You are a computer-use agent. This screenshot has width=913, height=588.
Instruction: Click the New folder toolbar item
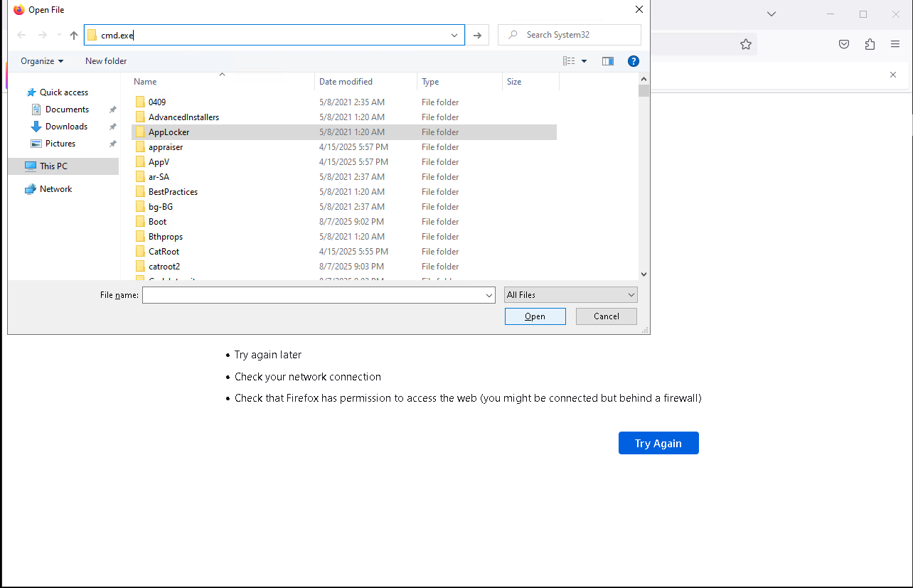click(106, 61)
